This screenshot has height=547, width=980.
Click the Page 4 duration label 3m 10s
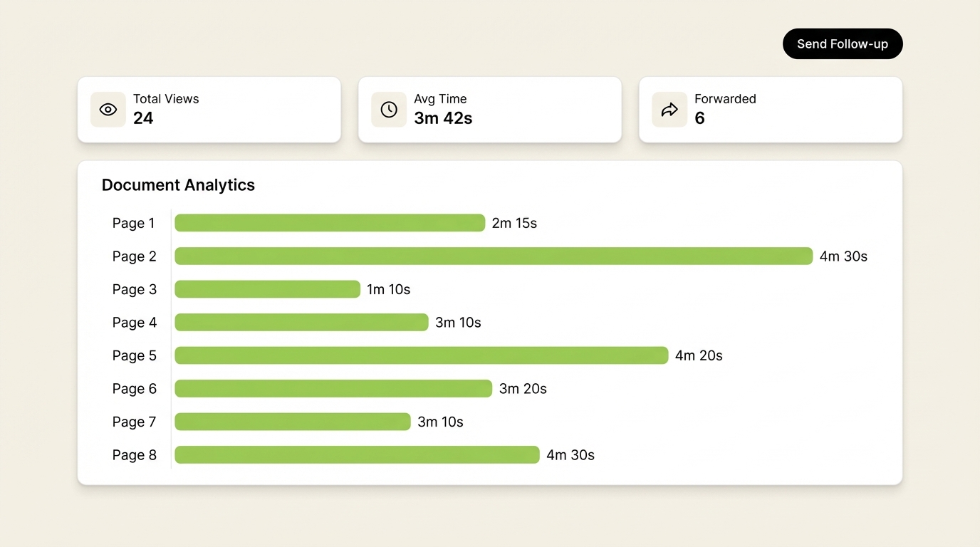point(458,322)
